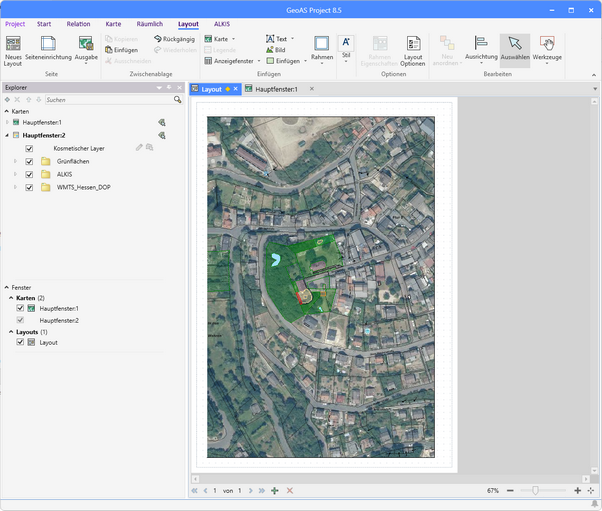The image size is (602, 511).
Task: Activate the Auswählen selection tool
Action: 515,50
